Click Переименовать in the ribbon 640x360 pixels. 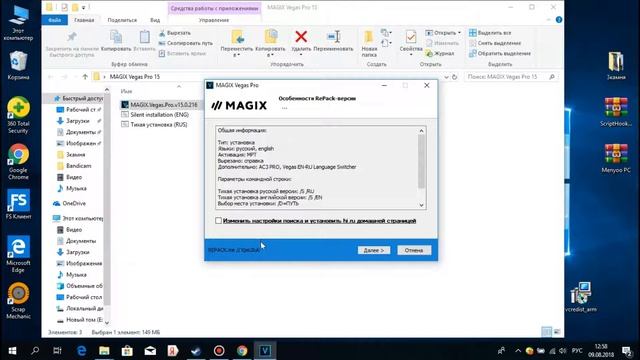333,41
